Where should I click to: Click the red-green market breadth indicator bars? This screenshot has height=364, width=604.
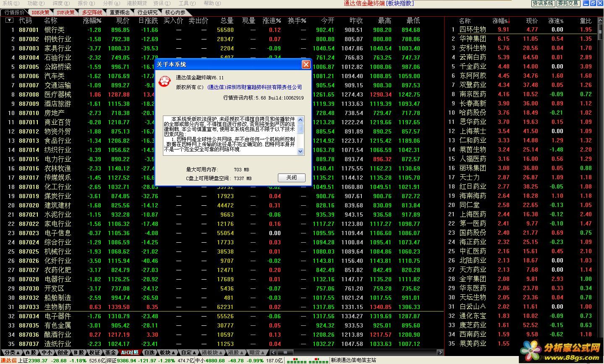(308, 360)
